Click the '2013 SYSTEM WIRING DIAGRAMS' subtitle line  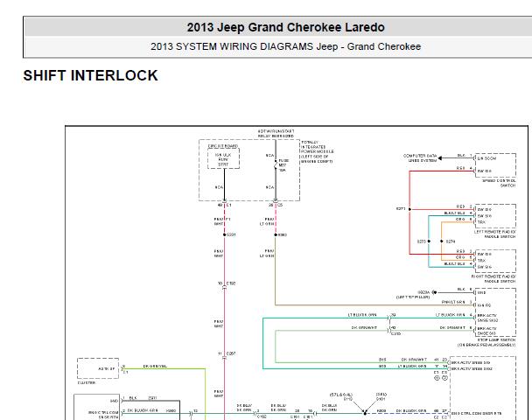tap(285, 46)
